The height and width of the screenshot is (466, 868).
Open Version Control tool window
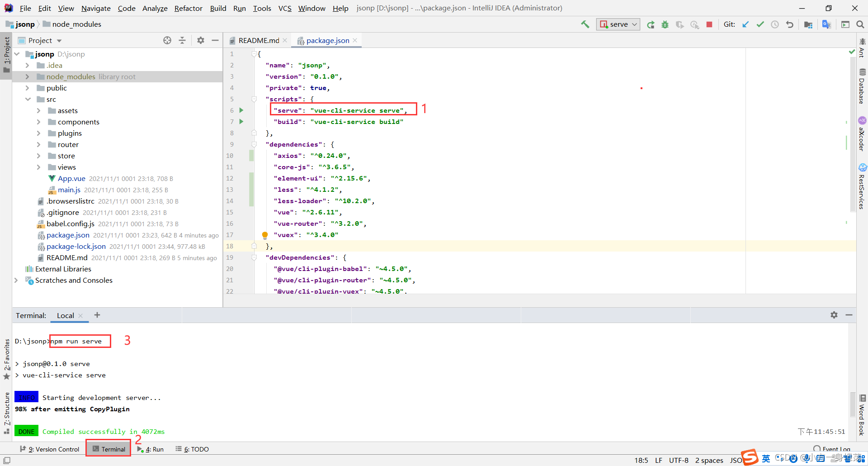(50, 449)
